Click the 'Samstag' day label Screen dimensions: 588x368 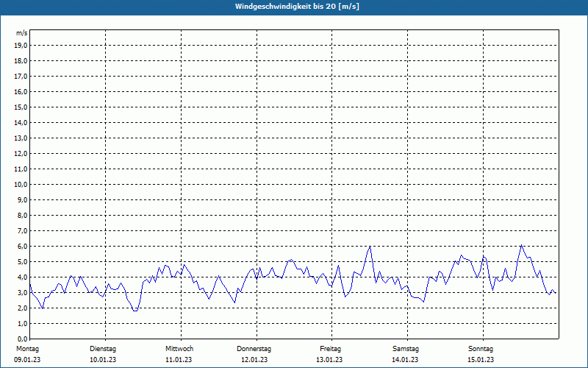(x=406, y=349)
